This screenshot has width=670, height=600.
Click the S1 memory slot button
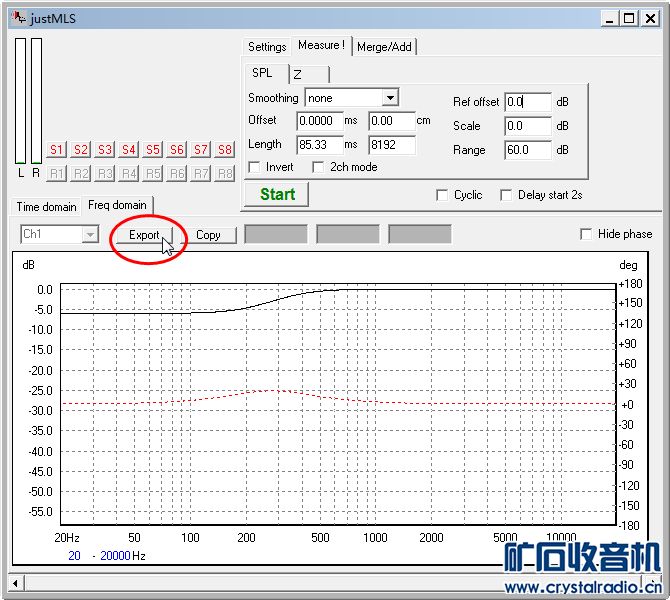coord(57,150)
